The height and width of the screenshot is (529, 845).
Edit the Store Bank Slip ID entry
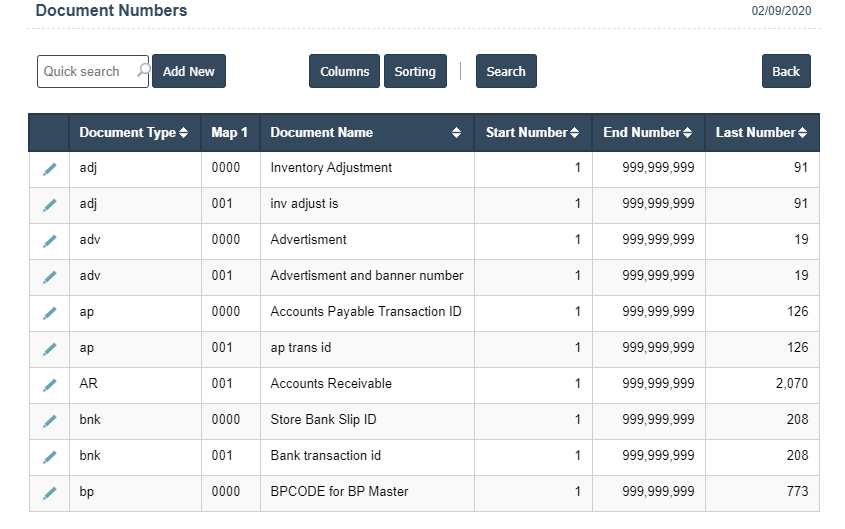[49, 421]
